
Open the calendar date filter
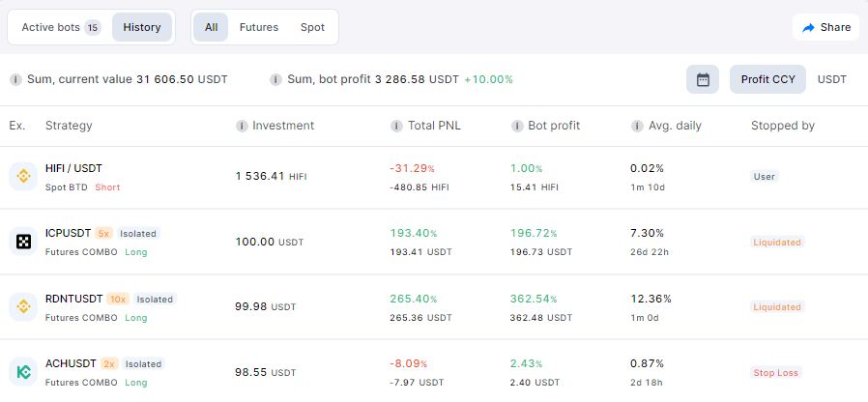click(703, 79)
